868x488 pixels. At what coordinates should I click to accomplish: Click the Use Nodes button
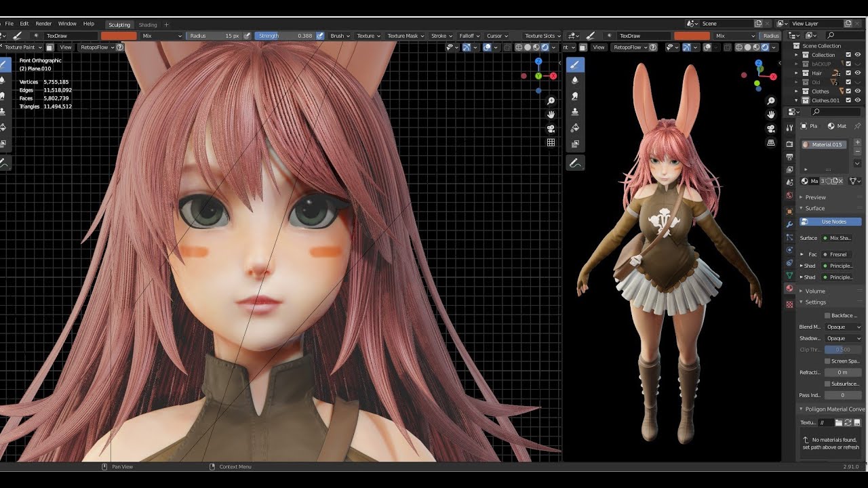831,222
